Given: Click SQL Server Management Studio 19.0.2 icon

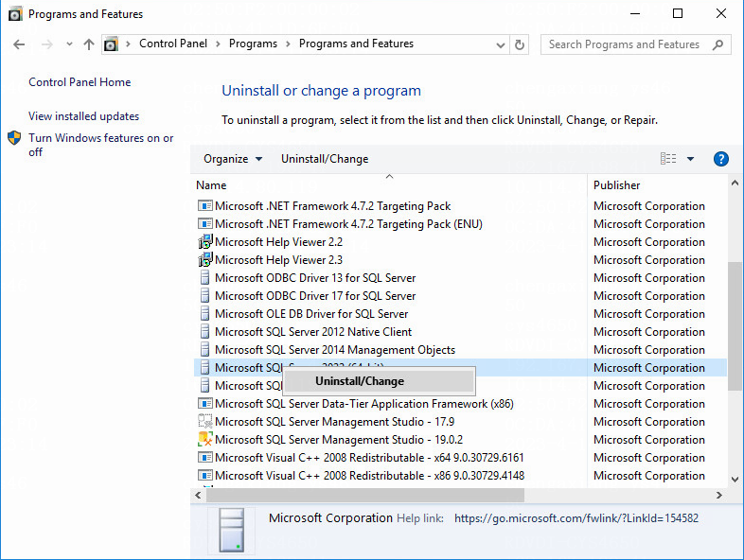Looking at the screenshot, I should tap(205, 440).
